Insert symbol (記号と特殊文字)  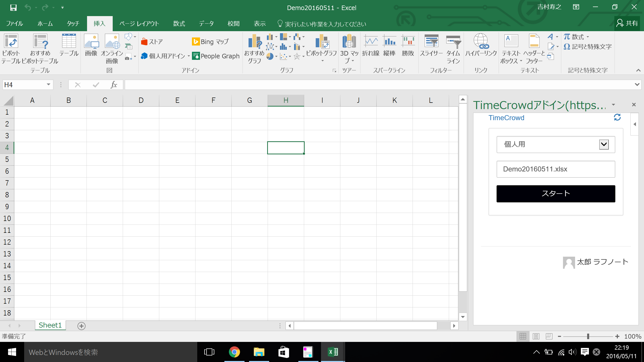(x=588, y=47)
